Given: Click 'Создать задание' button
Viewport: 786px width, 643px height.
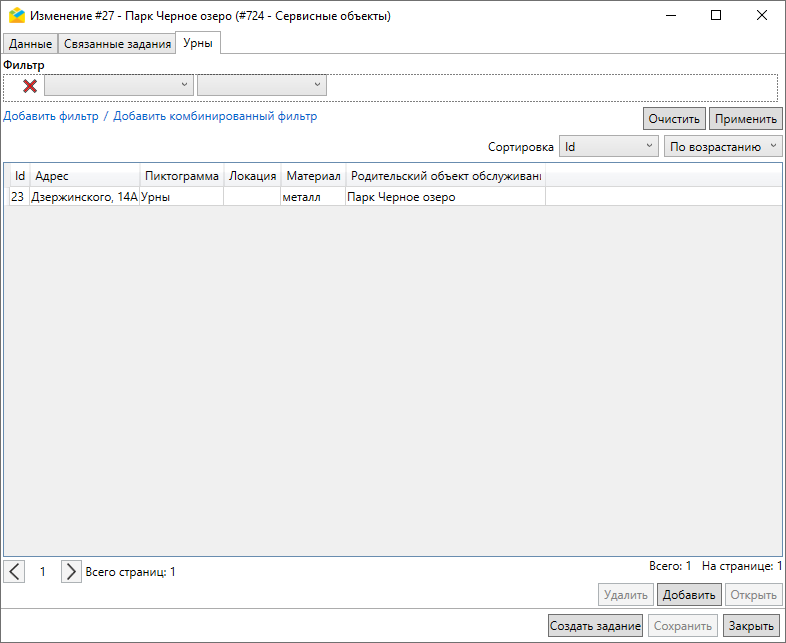Looking at the screenshot, I should [x=595, y=626].
